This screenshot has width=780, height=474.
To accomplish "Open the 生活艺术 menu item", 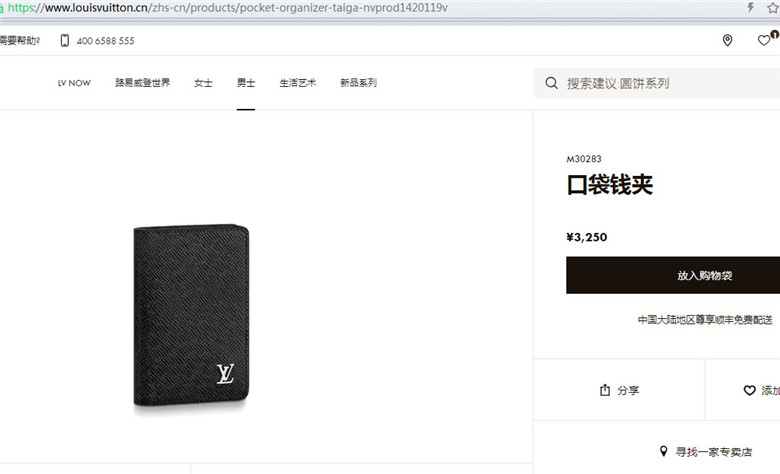I will (297, 83).
